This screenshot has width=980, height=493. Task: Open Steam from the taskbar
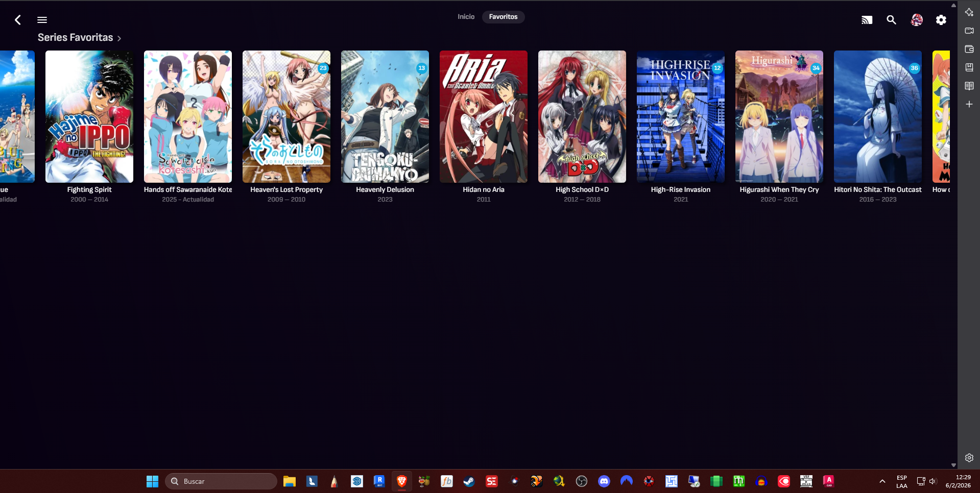point(469,481)
